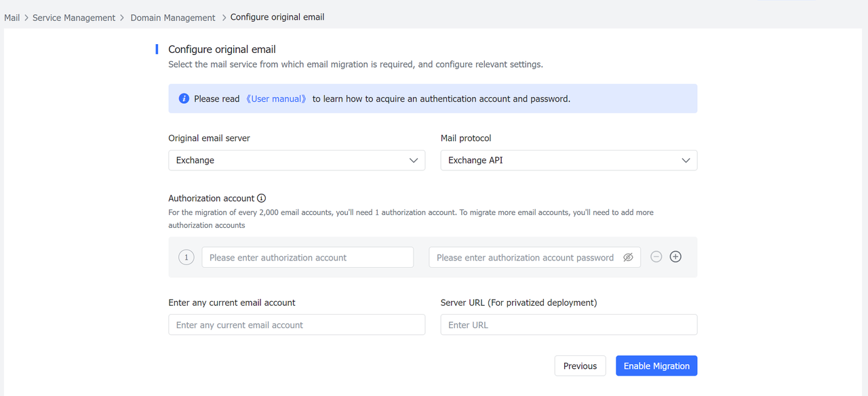Click the 'Configure original email' breadcrumb text
Screen dimensions: 868x396
[277, 17]
